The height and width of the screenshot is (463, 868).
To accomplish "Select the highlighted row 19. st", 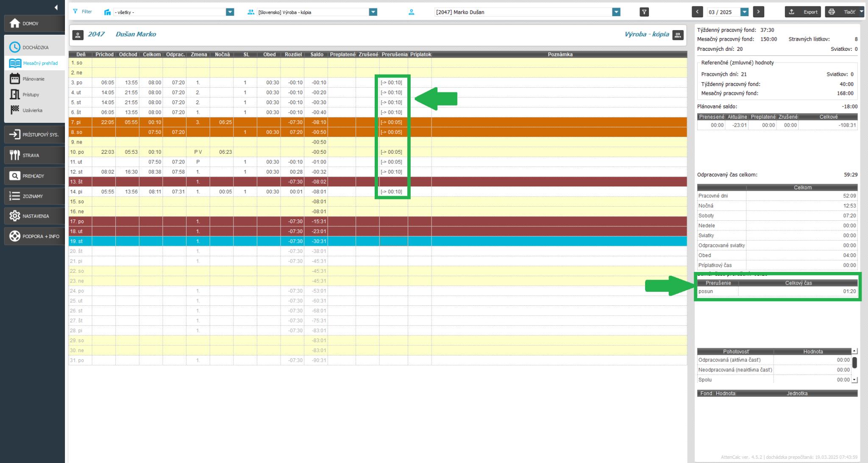I will [x=77, y=241].
